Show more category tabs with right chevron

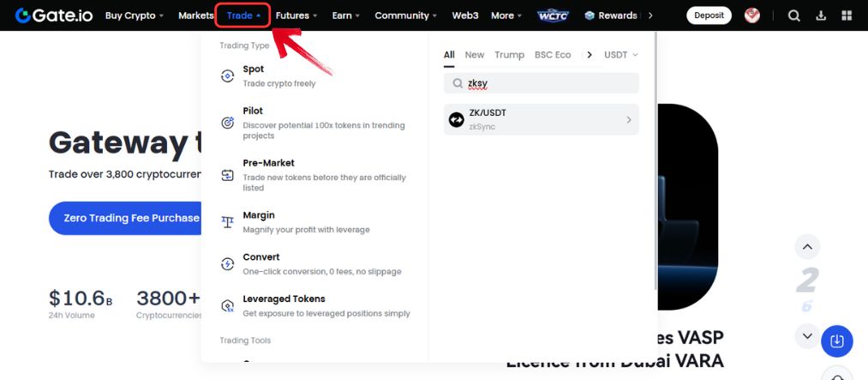coord(590,55)
